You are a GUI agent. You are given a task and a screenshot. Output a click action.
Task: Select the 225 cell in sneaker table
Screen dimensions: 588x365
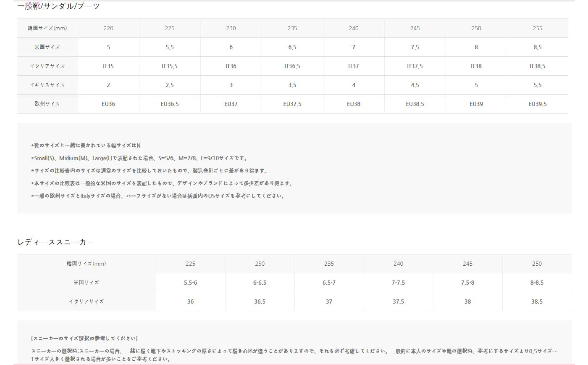[190, 264]
